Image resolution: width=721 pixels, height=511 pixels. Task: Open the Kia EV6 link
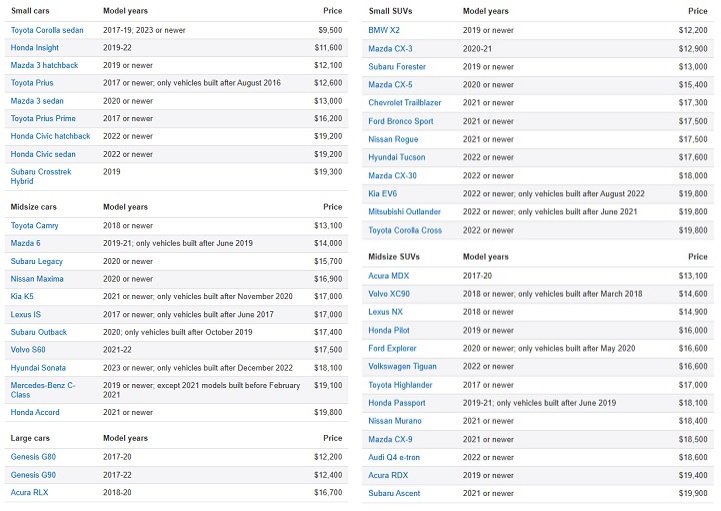tap(383, 194)
